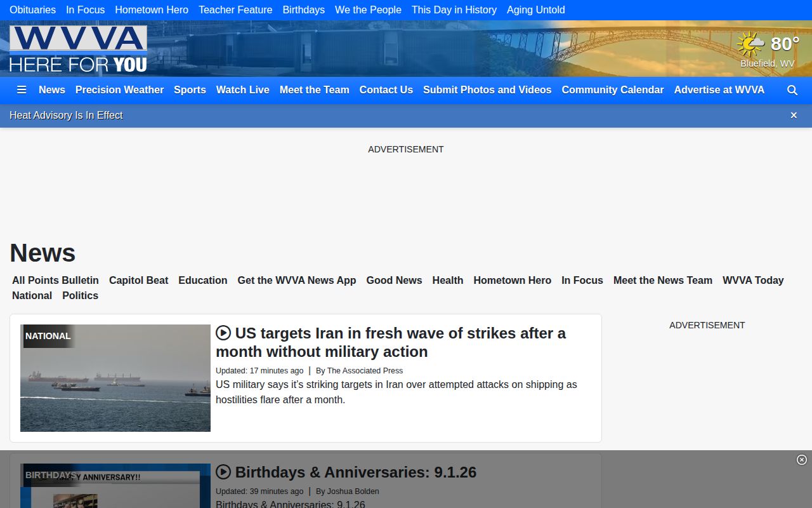Go to WVVA Today subsection

pos(753,280)
